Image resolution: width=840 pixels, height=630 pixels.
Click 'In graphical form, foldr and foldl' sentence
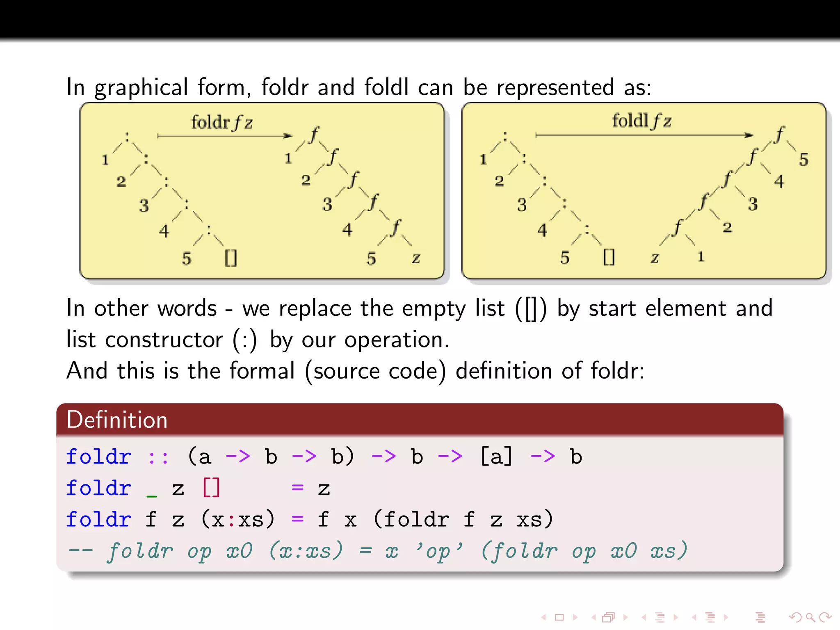tap(359, 87)
